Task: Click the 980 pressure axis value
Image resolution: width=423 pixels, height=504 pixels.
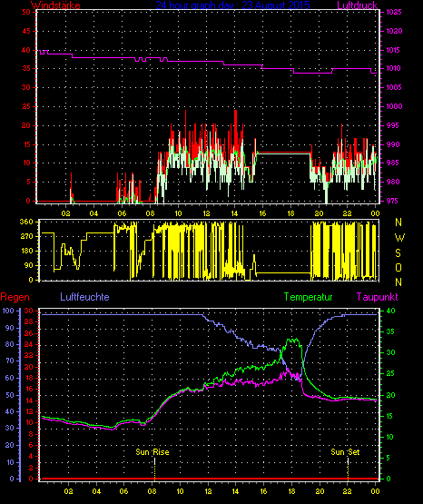Action: click(393, 182)
